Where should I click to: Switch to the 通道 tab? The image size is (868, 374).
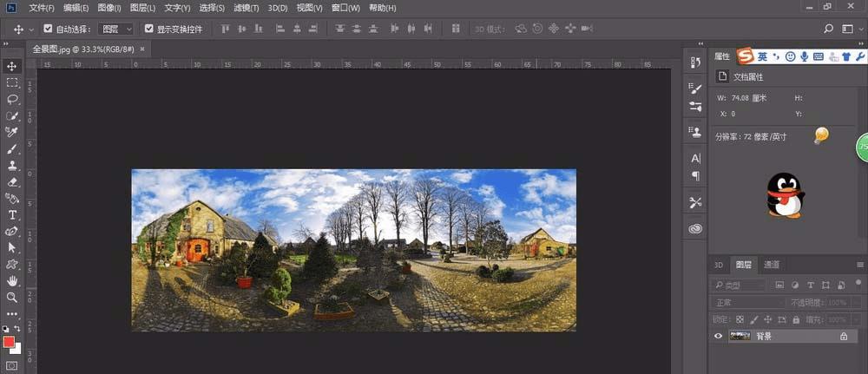point(772,265)
